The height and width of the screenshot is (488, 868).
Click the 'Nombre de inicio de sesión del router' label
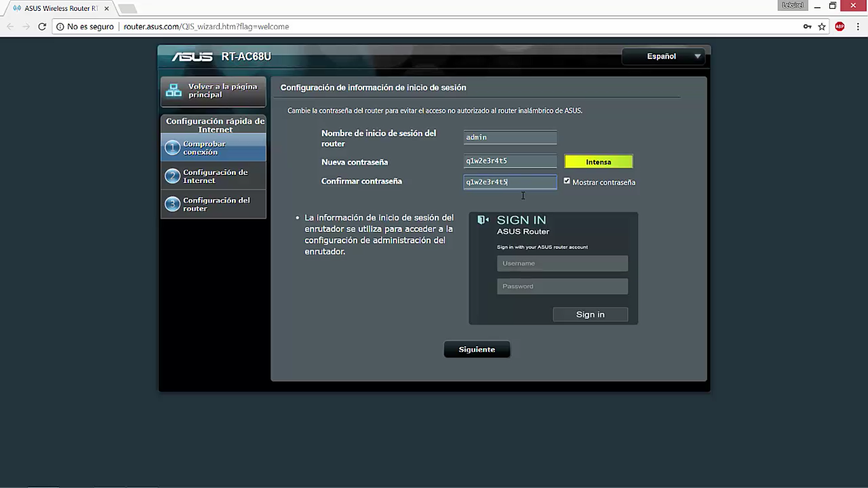[379, 139]
